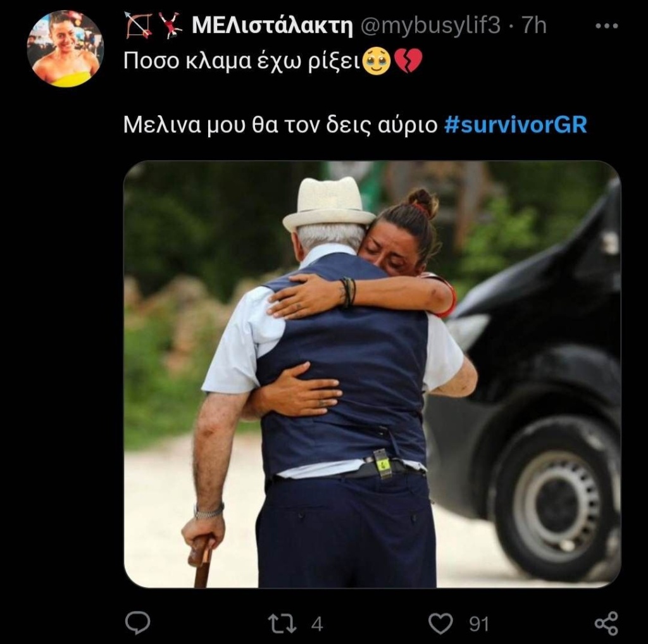The width and height of the screenshot is (648, 644).
Task: Select the teary-eyed face emoji
Action: 376,61
